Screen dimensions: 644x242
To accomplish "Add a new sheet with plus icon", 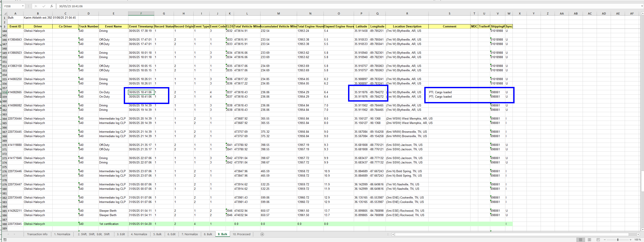I will tap(262, 234).
